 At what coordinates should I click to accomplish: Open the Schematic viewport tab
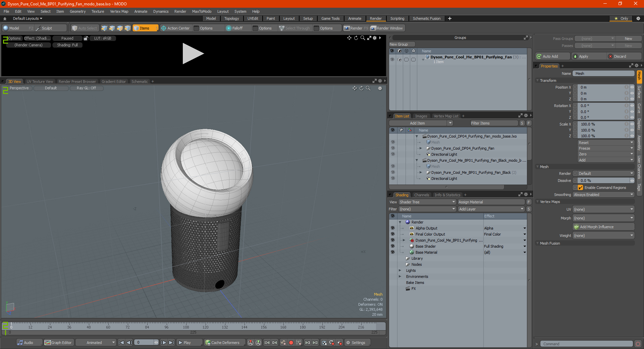click(x=140, y=82)
